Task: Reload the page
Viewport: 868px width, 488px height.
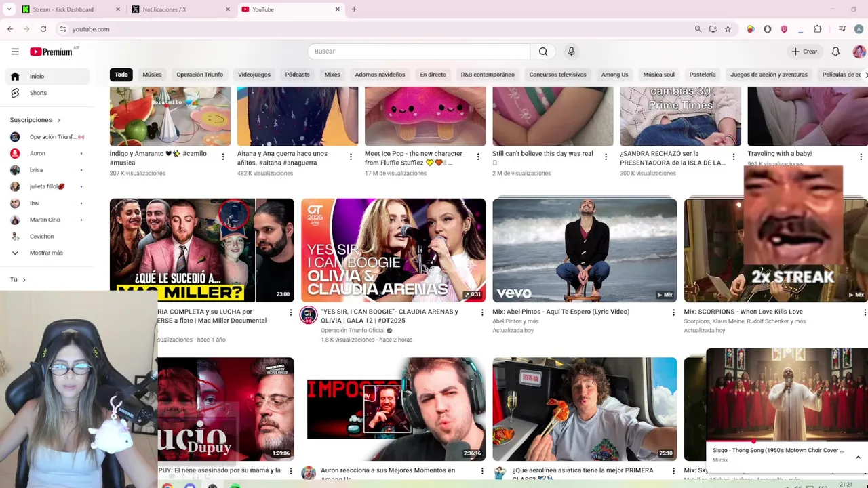Action: coord(43,29)
